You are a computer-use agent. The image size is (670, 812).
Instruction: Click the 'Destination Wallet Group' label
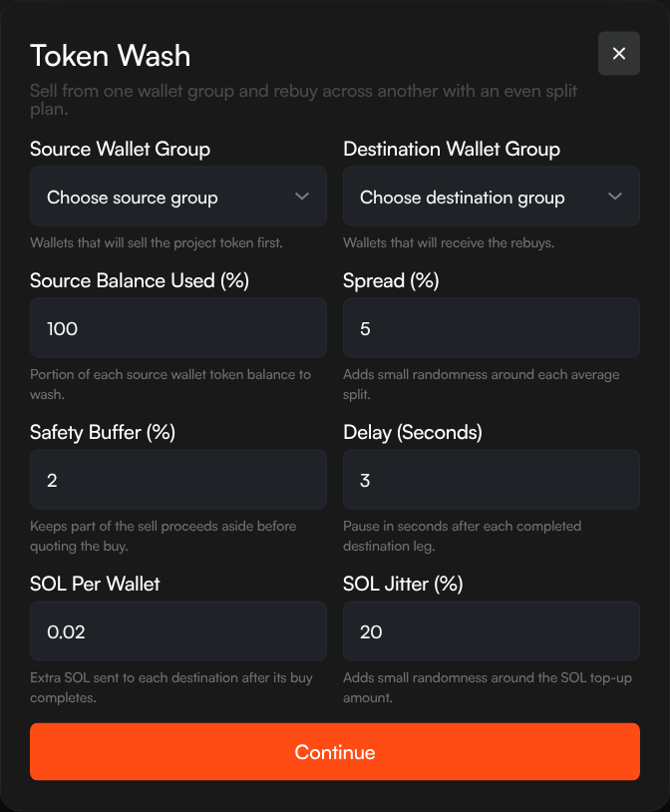pyautogui.click(x=451, y=150)
